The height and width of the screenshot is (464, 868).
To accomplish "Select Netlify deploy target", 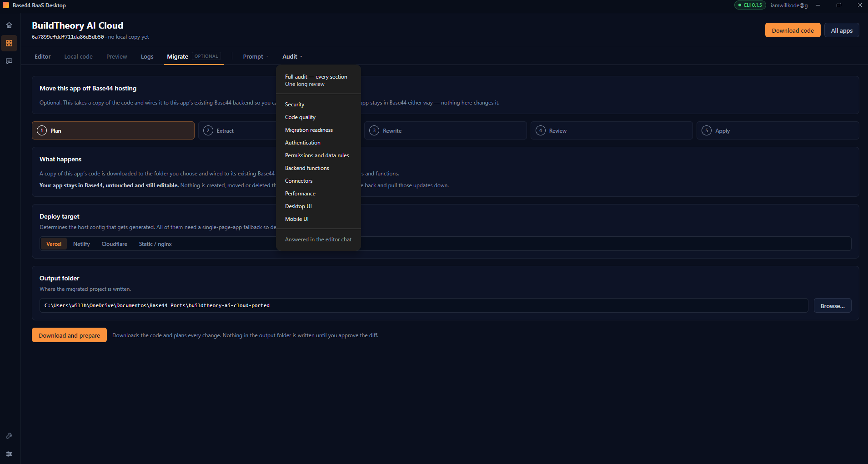I will click(x=81, y=244).
